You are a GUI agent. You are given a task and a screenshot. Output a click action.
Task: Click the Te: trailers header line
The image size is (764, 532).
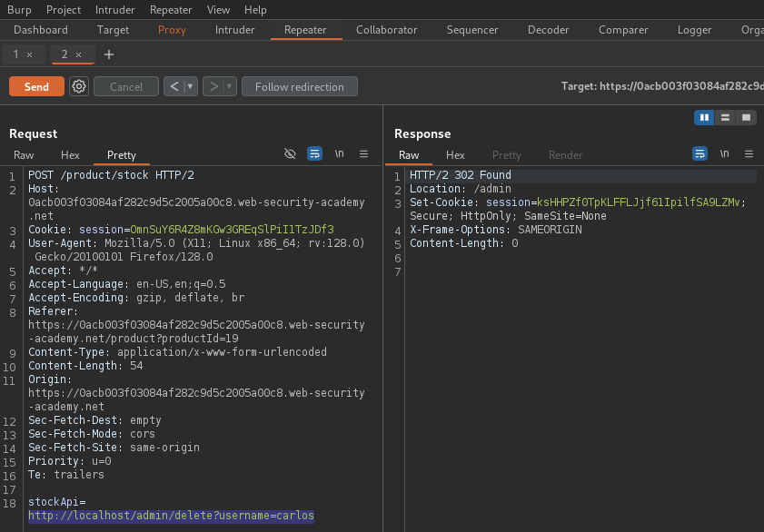66,475
